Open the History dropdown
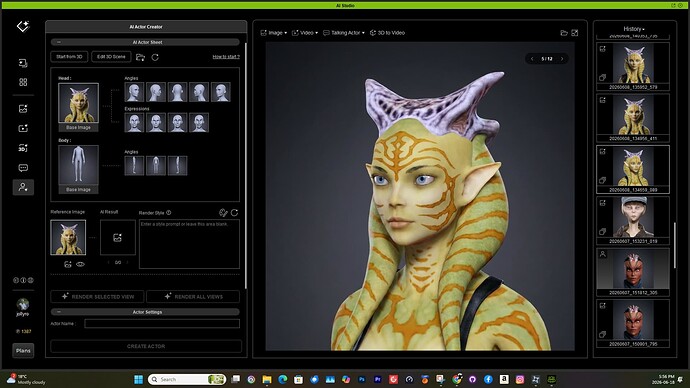This screenshot has width=690, height=388. point(634,29)
